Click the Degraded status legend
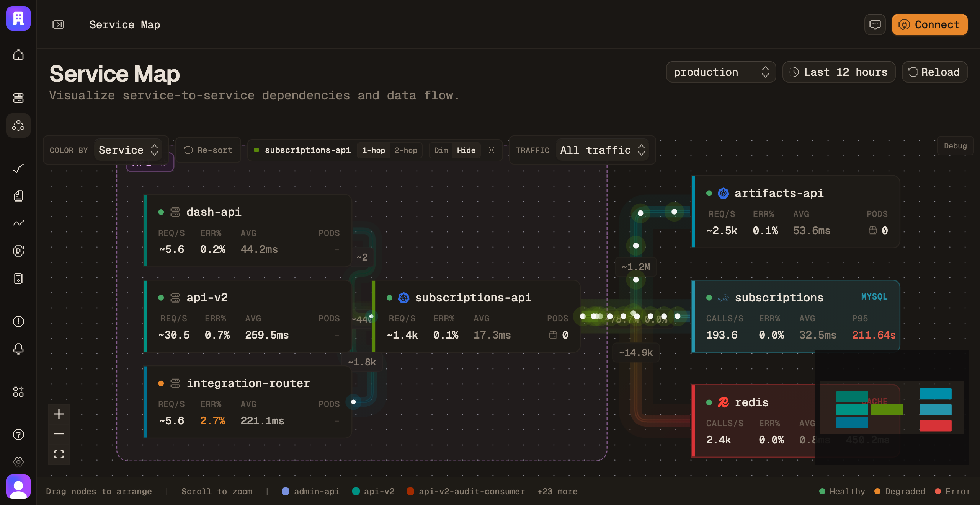 pos(900,491)
